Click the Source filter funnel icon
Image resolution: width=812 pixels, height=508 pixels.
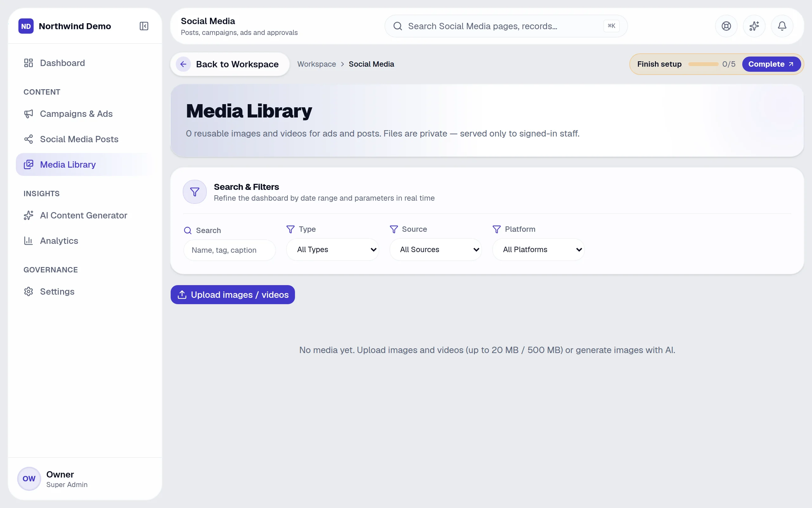[x=394, y=230]
